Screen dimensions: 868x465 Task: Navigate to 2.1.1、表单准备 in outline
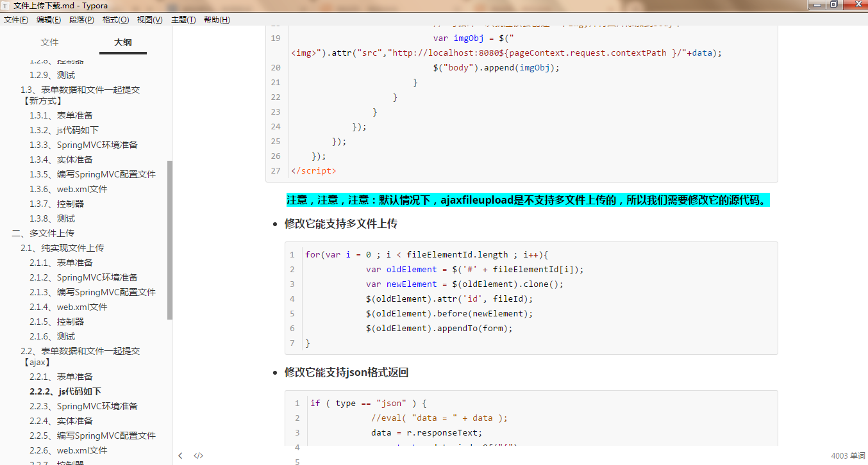(x=62, y=263)
